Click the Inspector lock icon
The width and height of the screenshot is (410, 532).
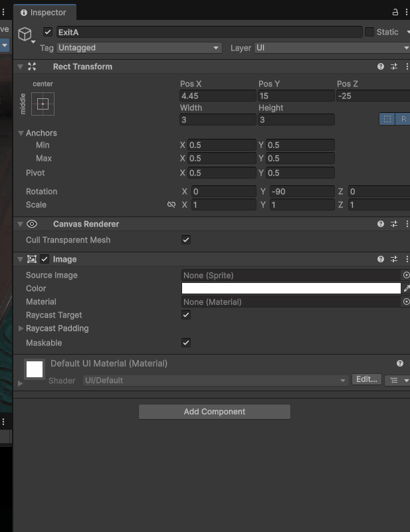[395, 12]
